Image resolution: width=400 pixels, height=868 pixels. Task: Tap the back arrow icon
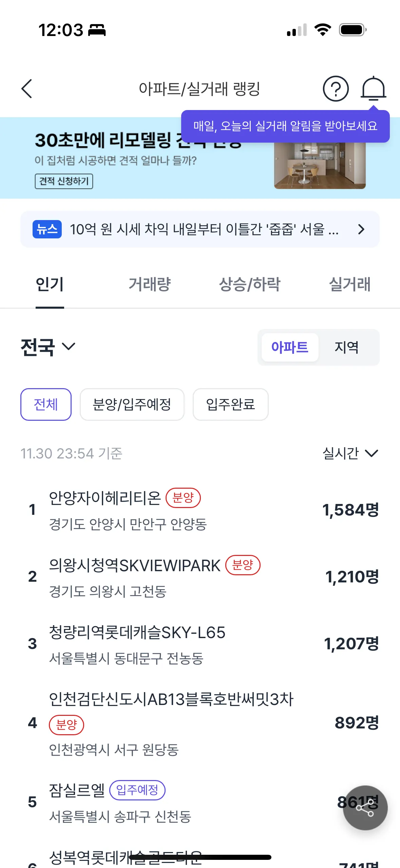click(x=27, y=89)
